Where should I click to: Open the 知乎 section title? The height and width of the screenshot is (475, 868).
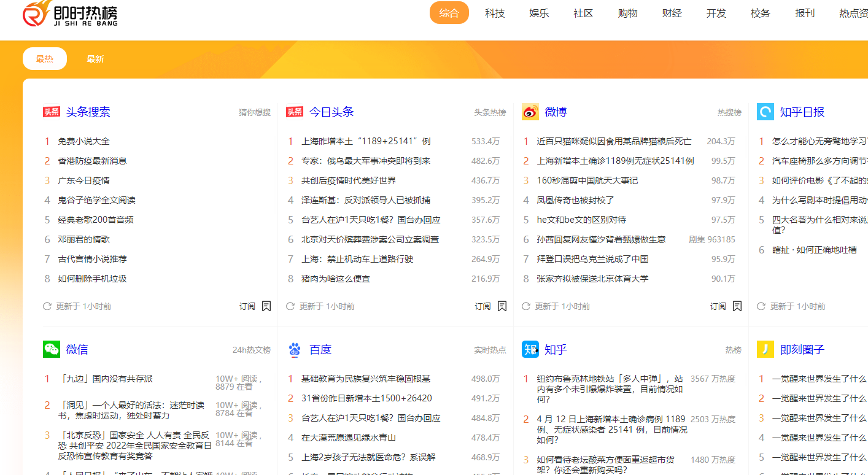[556, 349]
